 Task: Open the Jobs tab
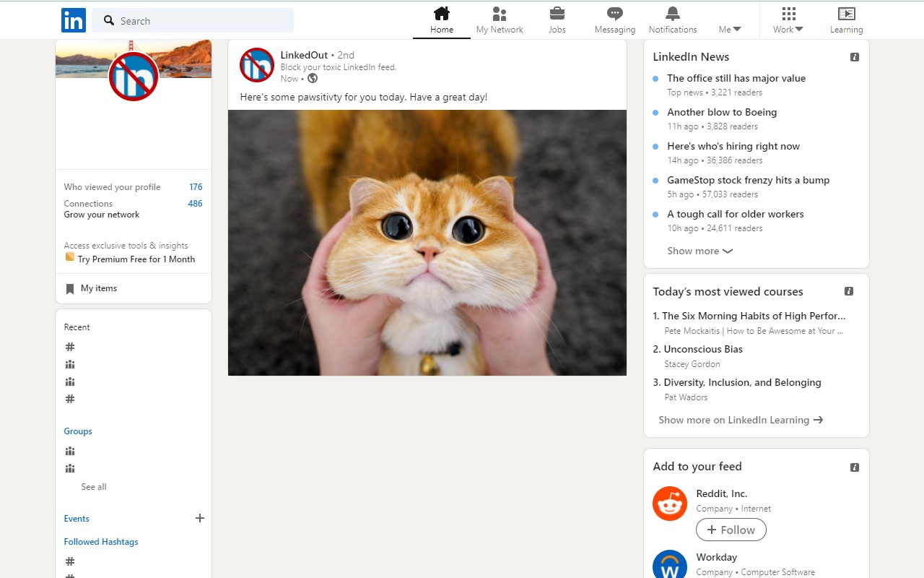click(557, 20)
